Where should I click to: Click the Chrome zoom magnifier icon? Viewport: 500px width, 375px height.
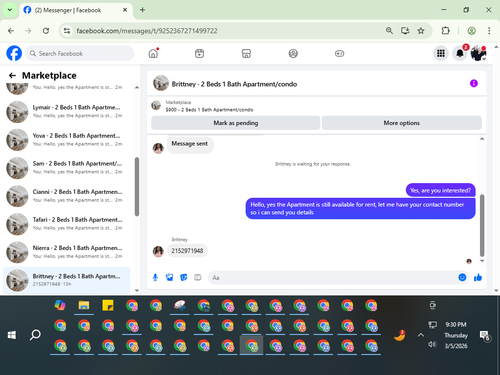[389, 31]
